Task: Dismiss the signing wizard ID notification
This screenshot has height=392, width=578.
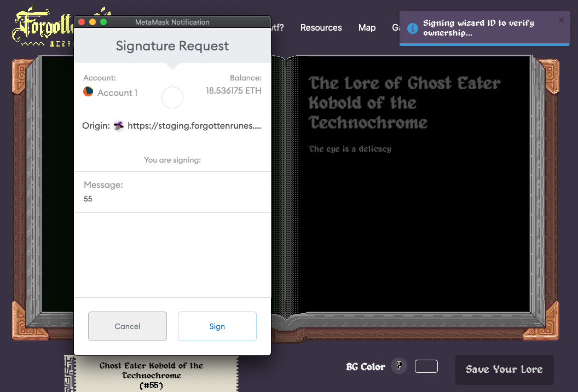Action: pos(561,20)
